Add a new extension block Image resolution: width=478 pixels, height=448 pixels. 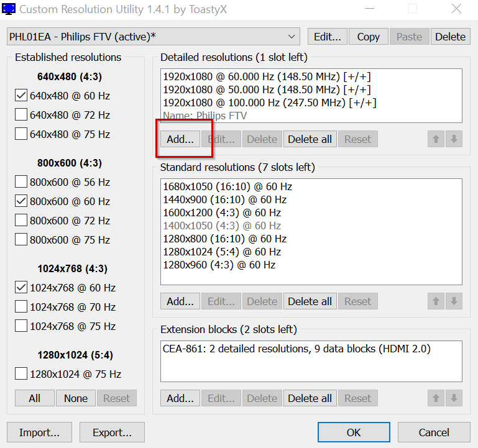coord(180,398)
